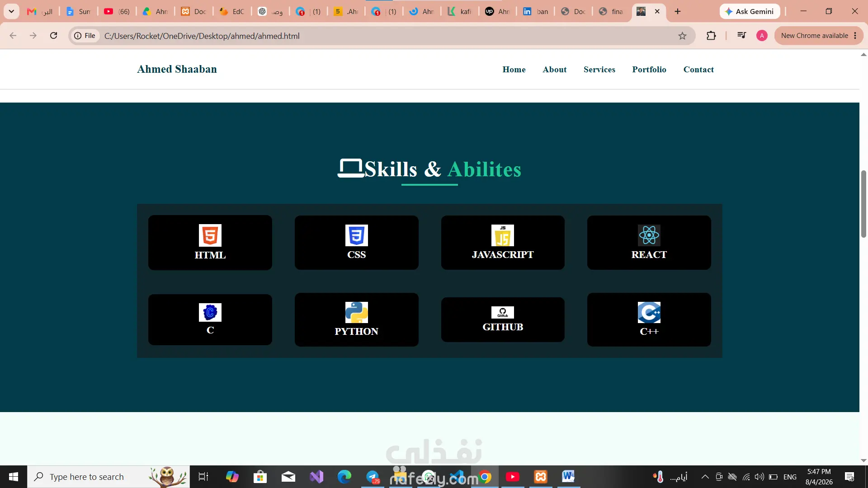Open the Services nav link
The image size is (868, 488).
[x=599, y=69]
